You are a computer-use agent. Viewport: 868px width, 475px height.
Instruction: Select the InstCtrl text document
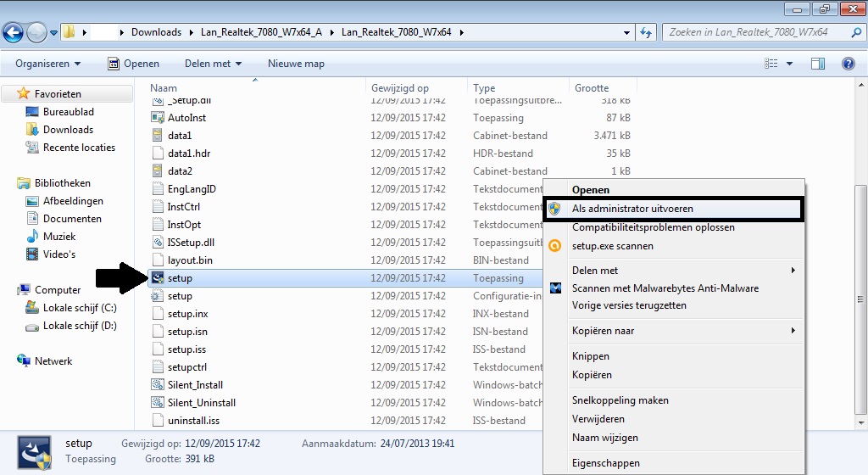pos(184,206)
